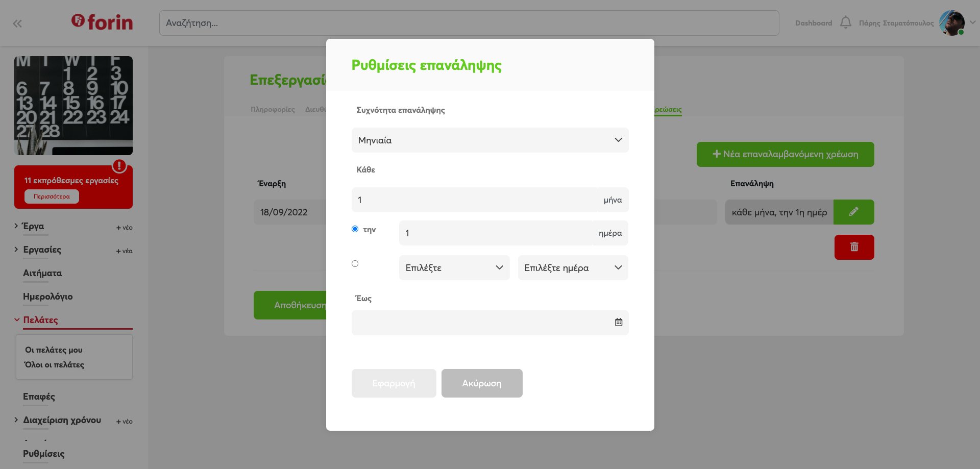Click the Εφαρμογή button
Image resolution: width=980 pixels, height=469 pixels.
pyautogui.click(x=394, y=383)
